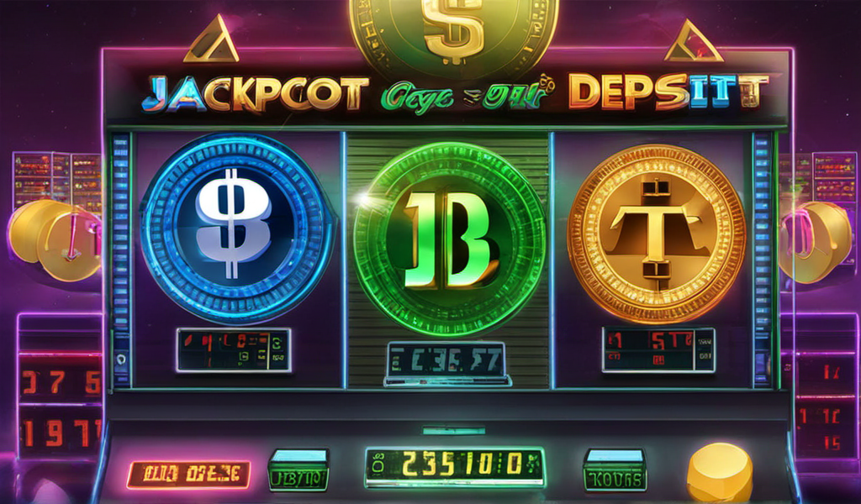
Task: Hit the round yellow spin button
Action: pos(720,472)
